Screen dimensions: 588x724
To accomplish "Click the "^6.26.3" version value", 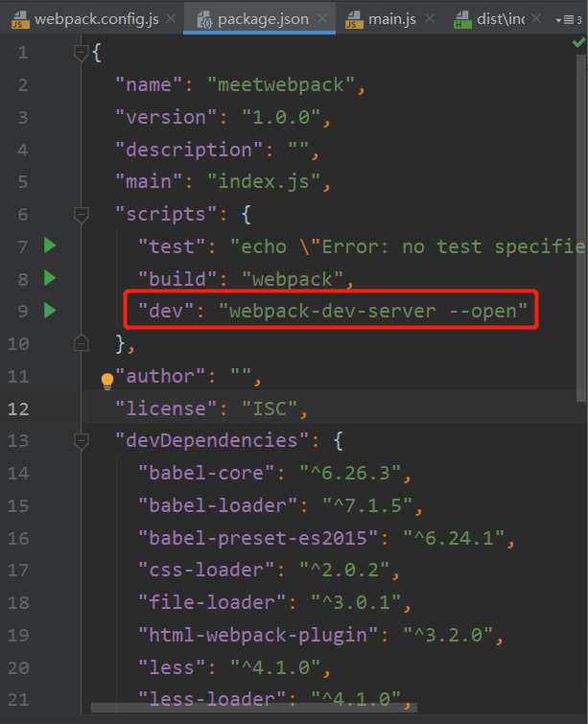I will point(350,474).
